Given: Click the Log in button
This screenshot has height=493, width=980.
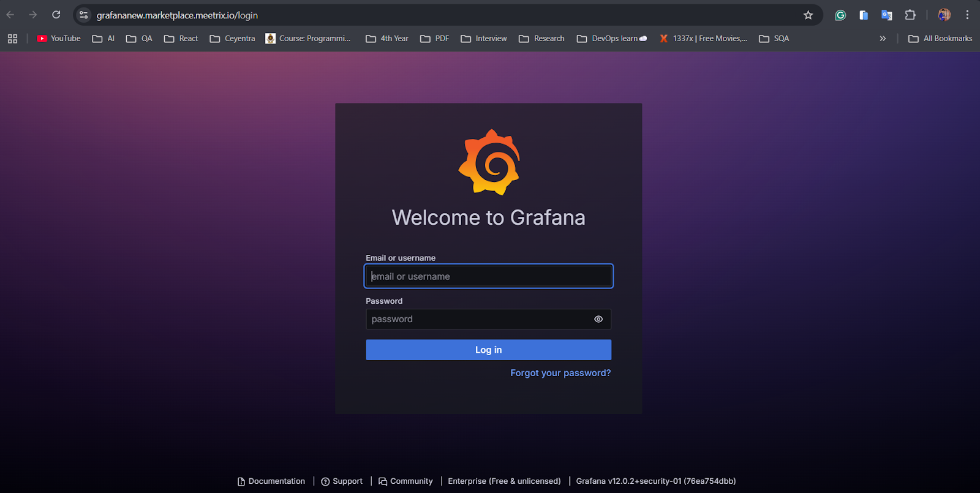Looking at the screenshot, I should [x=489, y=350].
